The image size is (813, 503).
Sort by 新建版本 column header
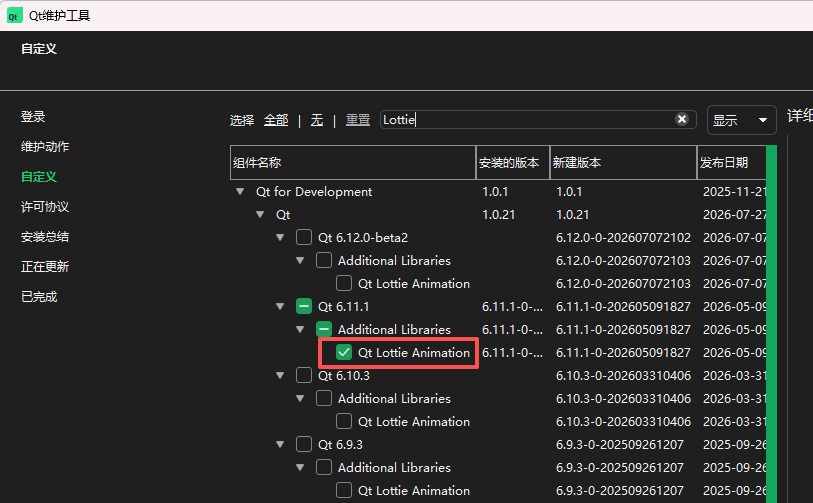click(x=623, y=163)
